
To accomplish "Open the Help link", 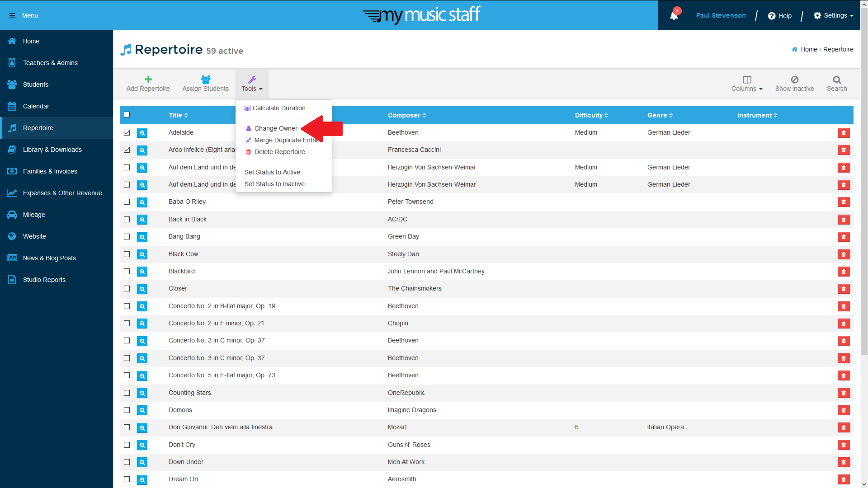I will pos(780,16).
